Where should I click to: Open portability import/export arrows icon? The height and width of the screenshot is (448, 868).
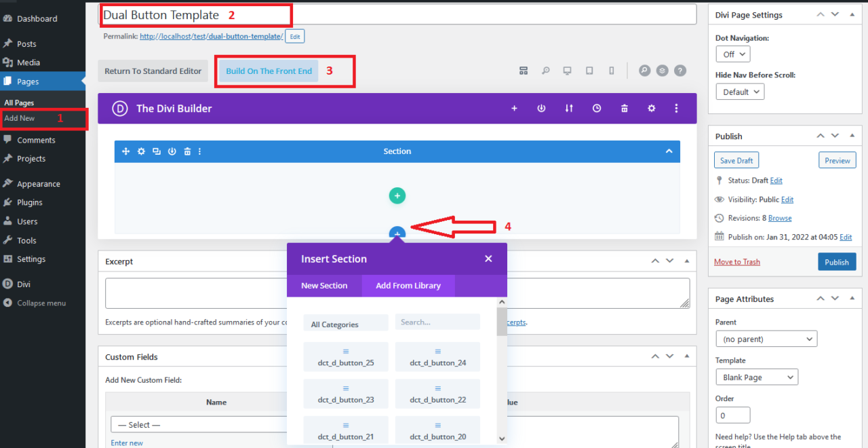pyautogui.click(x=569, y=108)
